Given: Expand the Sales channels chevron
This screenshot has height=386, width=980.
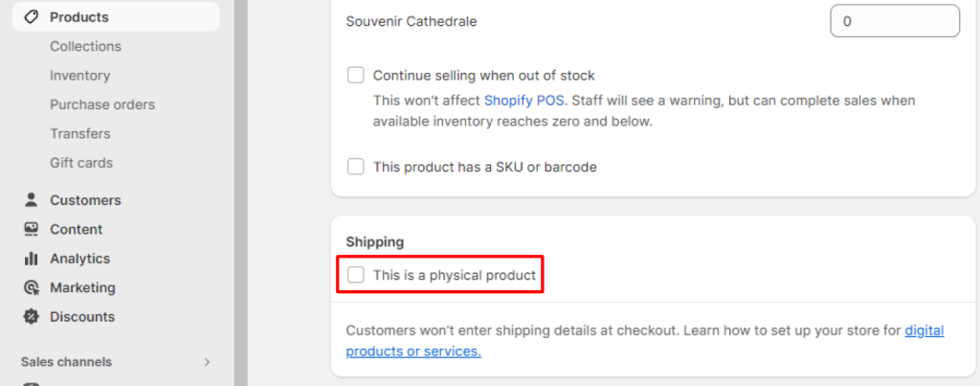Looking at the screenshot, I should 207,362.
